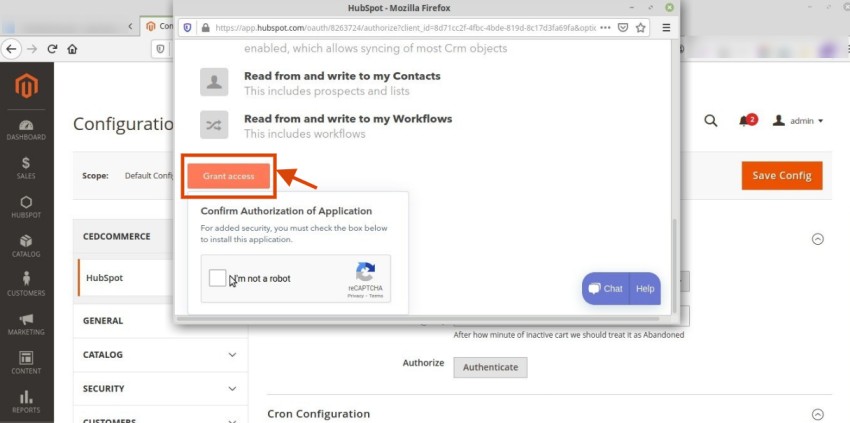Click 'Read from and write to my Workflows'

348,118
